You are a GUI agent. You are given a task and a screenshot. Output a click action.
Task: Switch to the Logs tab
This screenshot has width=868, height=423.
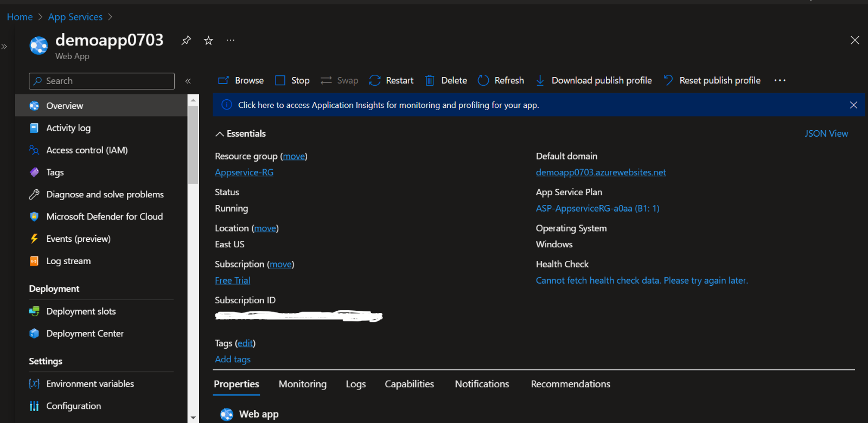(356, 384)
